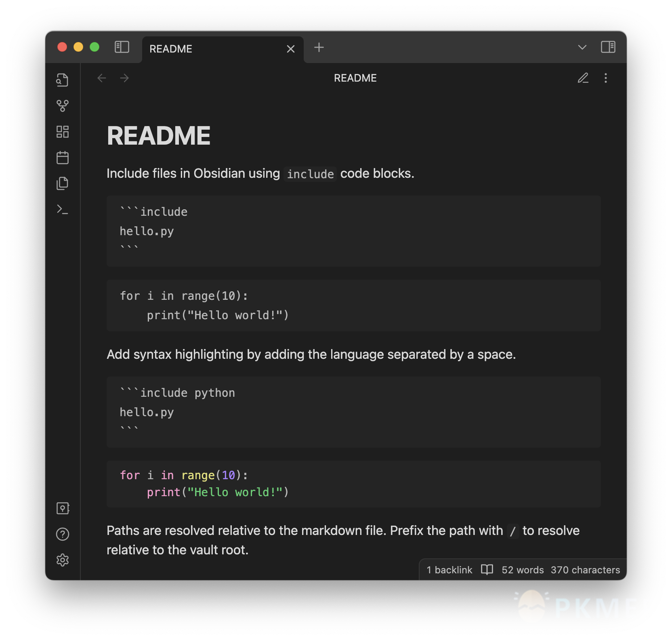672x640 pixels.
Task: Switch to editing mode with pencil icon
Action: pyautogui.click(x=583, y=78)
